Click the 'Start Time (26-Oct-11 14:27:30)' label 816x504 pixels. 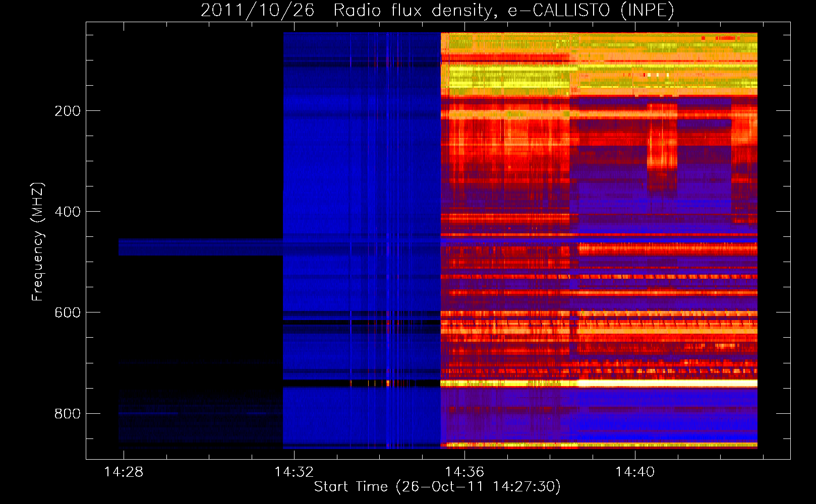pos(437,487)
